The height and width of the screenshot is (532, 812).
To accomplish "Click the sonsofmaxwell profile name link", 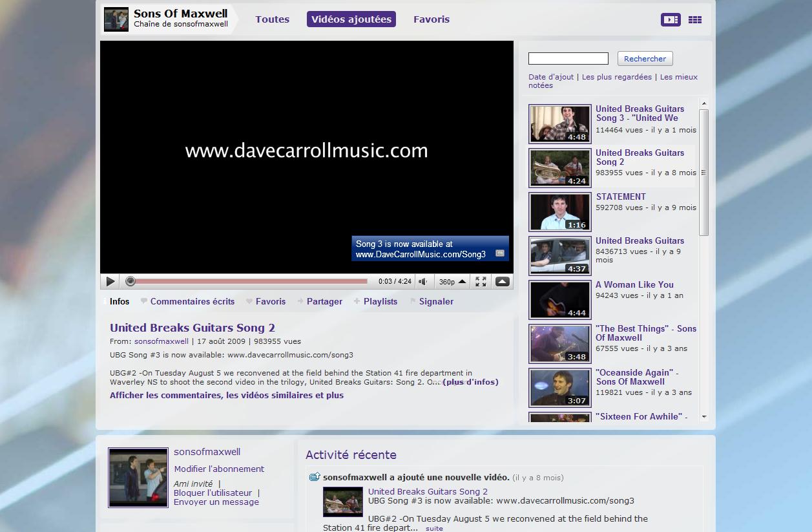I will [207, 452].
